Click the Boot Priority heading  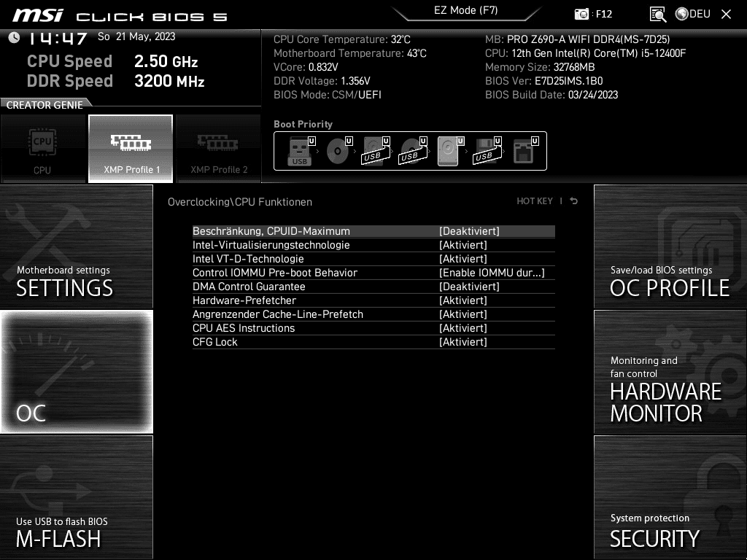pos(303,124)
